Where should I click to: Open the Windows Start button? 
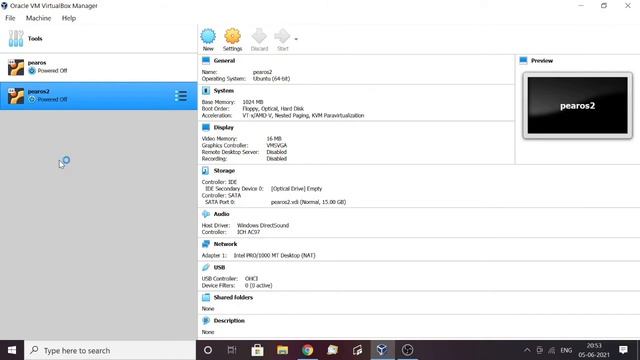pyautogui.click(x=12, y=350)
